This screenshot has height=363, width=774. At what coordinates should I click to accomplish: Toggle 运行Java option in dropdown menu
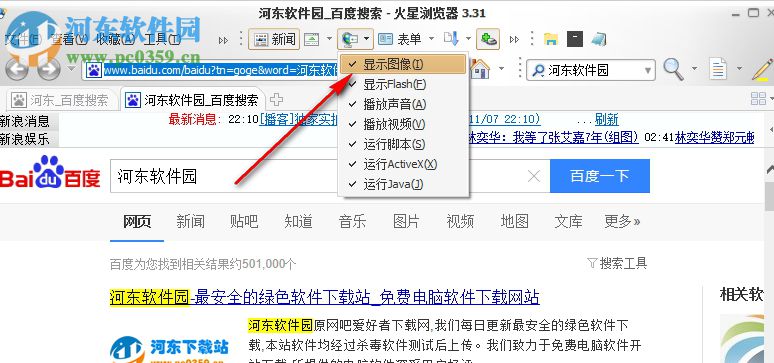[403, 184]
